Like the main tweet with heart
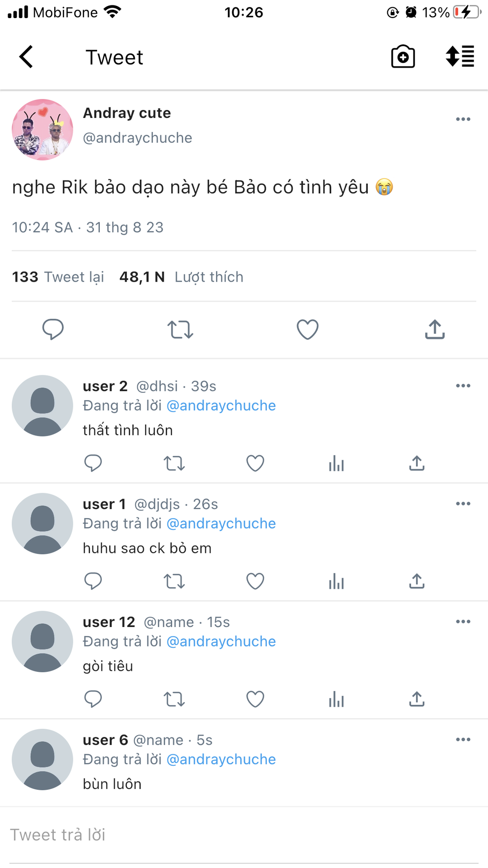The image size is (488, 868). coord(307,329)
